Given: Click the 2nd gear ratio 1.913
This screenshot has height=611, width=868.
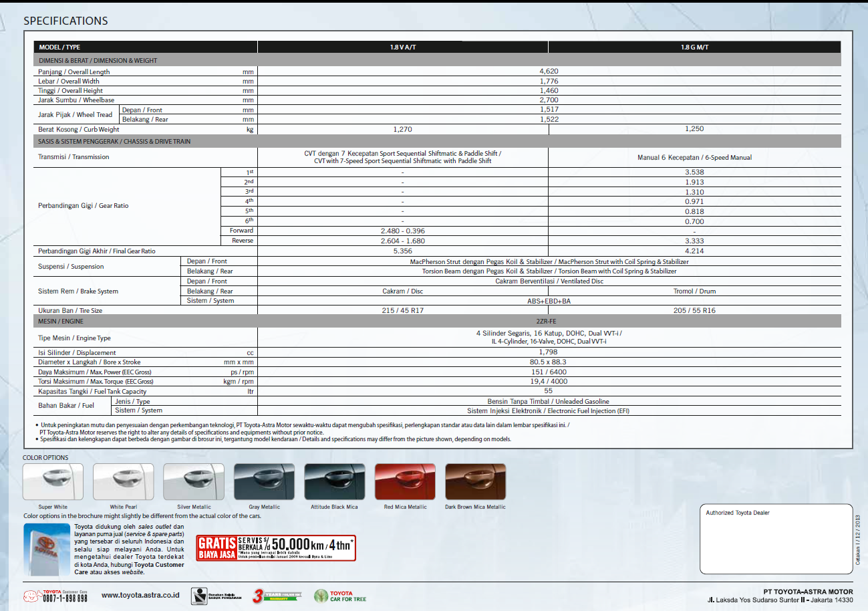Looking at the screenshot, I should pos(694,182).
